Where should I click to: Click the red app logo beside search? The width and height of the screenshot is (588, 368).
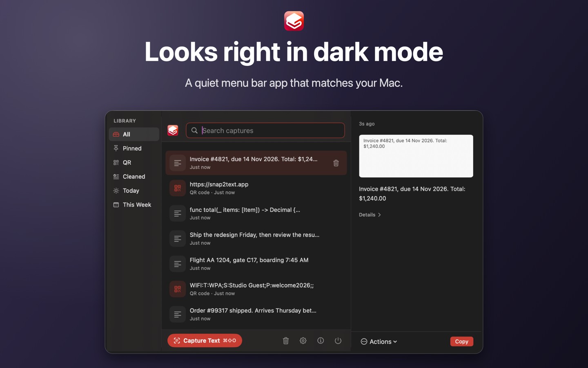(173, 130)
